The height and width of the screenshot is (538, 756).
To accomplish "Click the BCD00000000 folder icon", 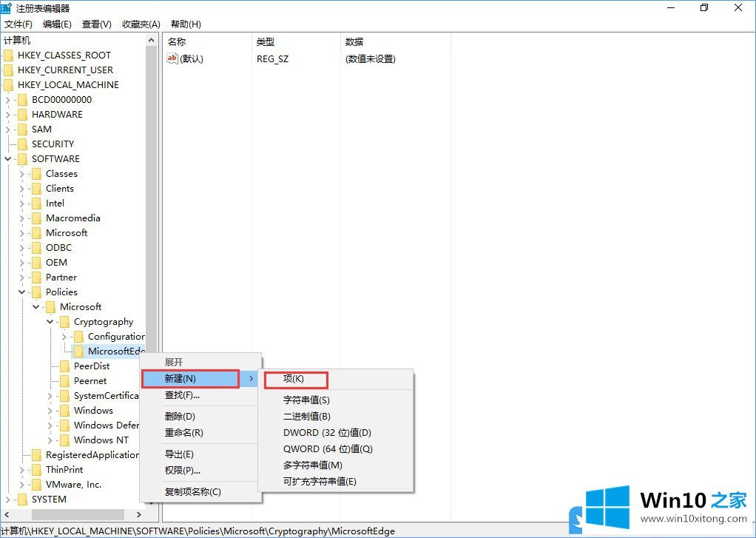I will 22,100.
